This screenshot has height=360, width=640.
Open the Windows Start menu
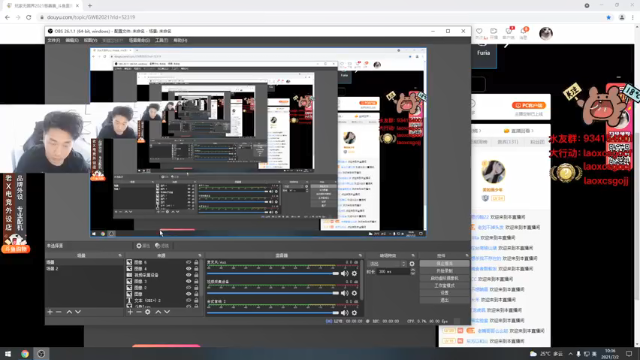click(x=8, y=353)
